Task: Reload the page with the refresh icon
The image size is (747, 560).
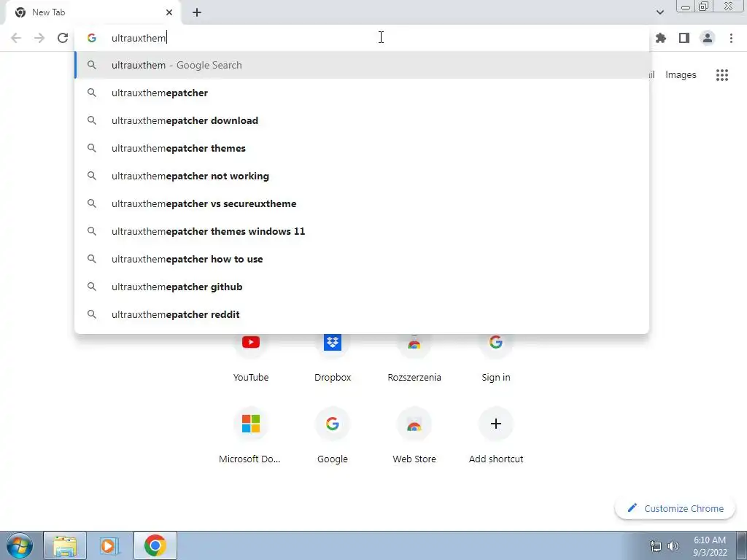Action: [x=63, y=38]
